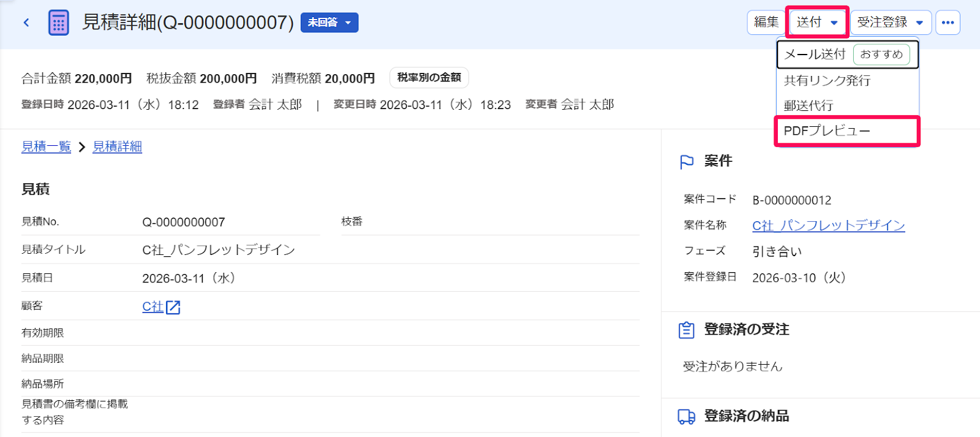
Task: Click the 案件コード value B-0000000012
Action: (792, 200)
